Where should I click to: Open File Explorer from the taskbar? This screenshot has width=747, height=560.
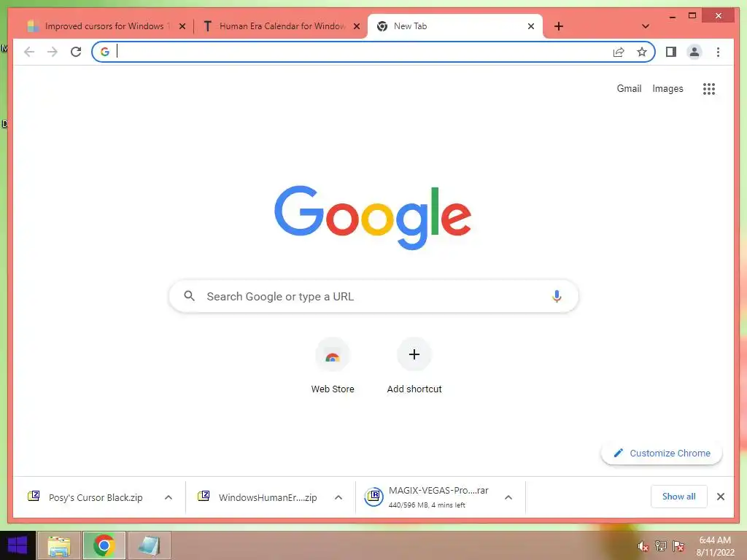[x=59, y=545]
